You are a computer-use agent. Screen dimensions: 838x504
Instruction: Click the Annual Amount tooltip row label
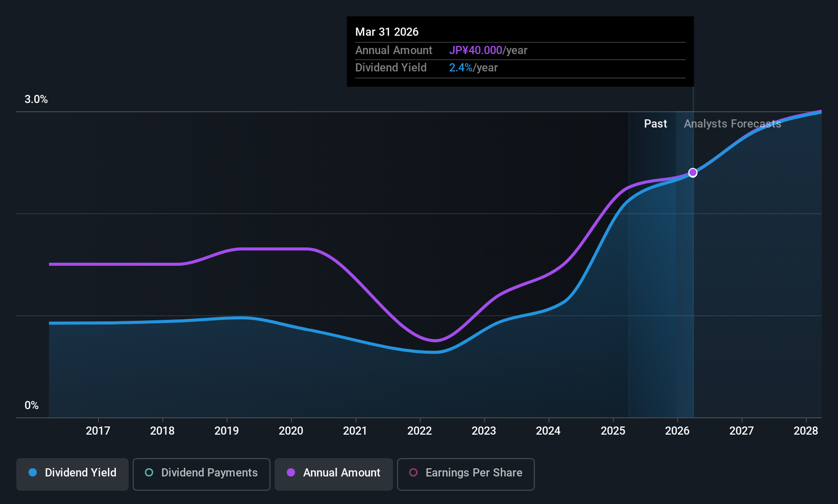[x=393, y=51]
